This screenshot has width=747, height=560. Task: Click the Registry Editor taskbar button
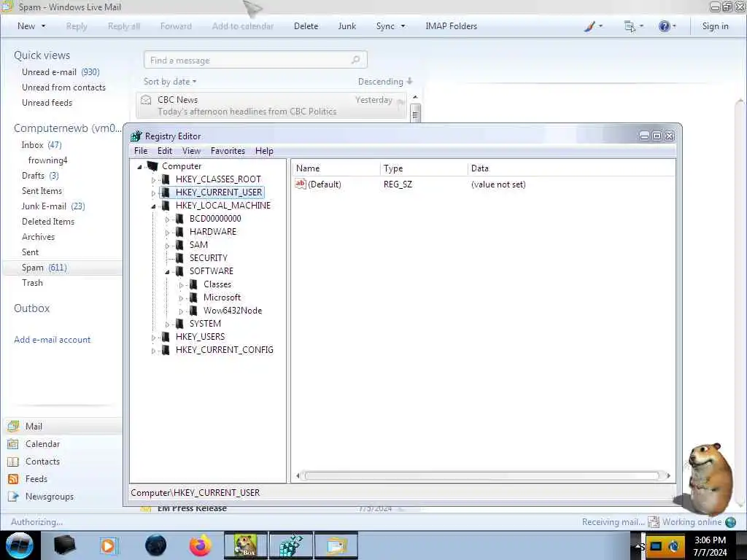click(x=291, y=545)
